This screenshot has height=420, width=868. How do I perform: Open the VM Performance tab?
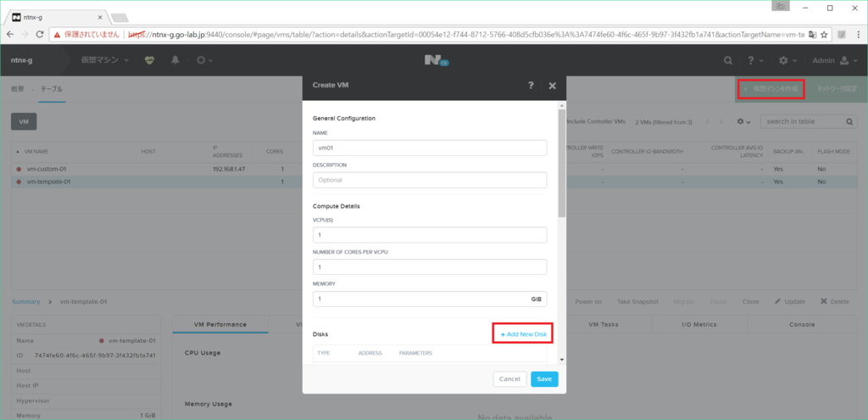point(220,324)
